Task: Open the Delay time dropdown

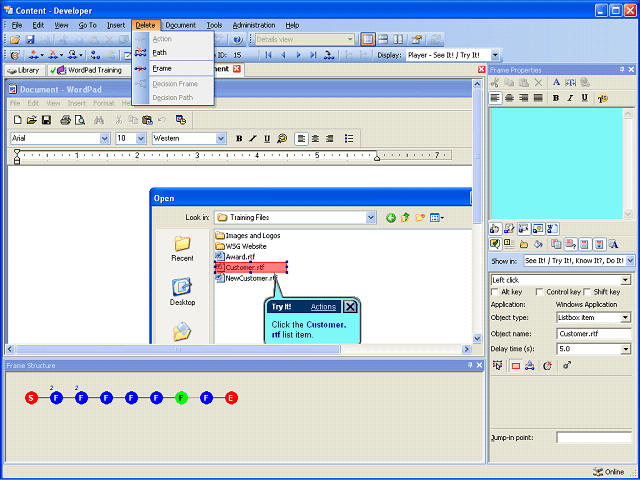Action: coord(625,349)
